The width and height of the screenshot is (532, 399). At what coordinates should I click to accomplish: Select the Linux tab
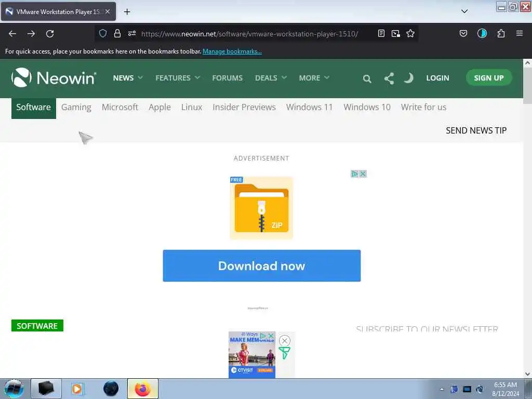click(x=191, y=107)
